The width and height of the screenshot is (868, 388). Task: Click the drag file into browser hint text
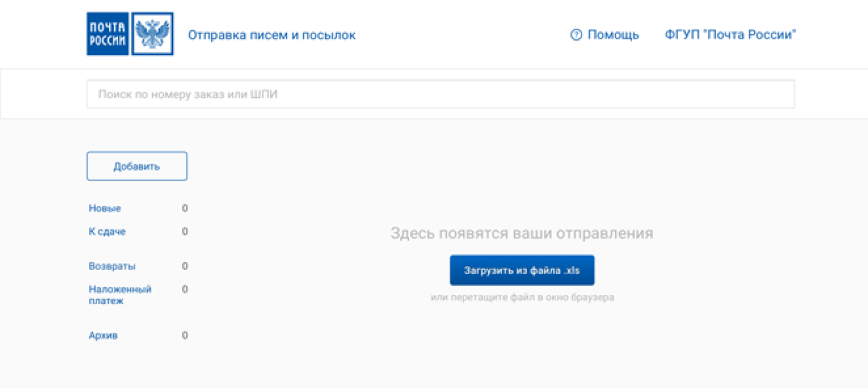[x=522, y=298]
